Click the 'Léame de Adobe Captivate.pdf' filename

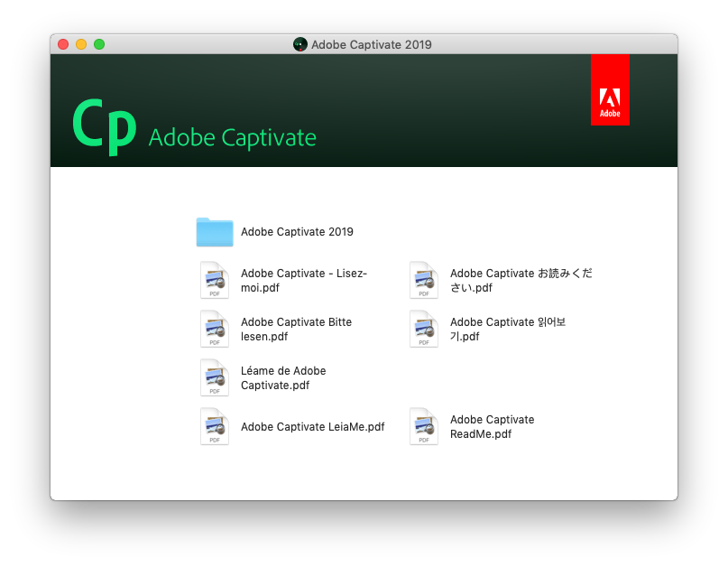tap(283, 378)
